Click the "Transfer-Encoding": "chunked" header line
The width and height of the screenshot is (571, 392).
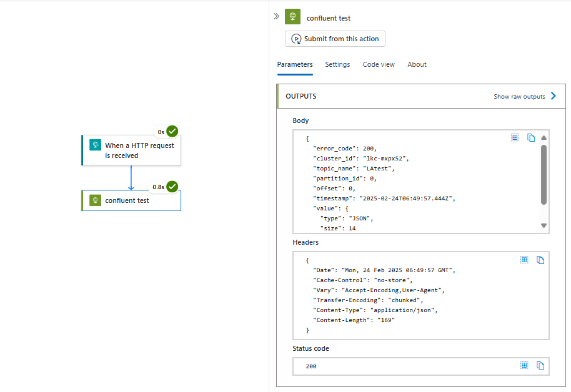pos(368,300)
